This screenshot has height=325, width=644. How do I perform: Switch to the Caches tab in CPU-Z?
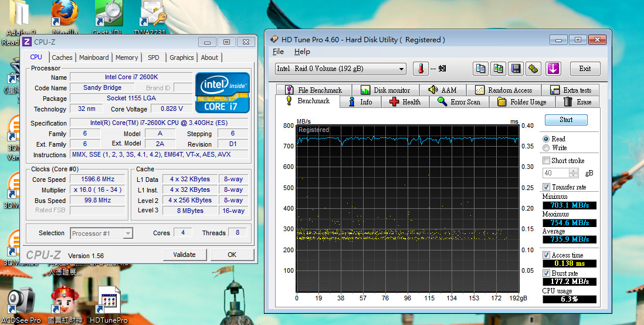[x=62, y=57]
